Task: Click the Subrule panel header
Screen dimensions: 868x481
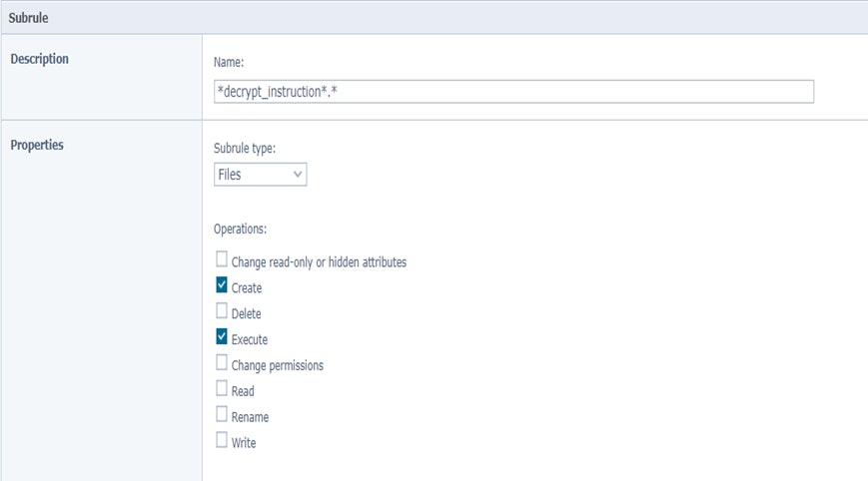Action: 30,18
